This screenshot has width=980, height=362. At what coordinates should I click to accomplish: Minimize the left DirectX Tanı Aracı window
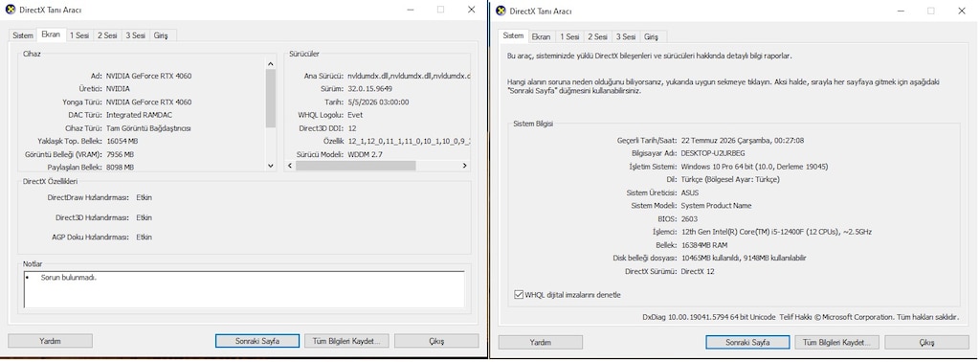pos(410,10)
